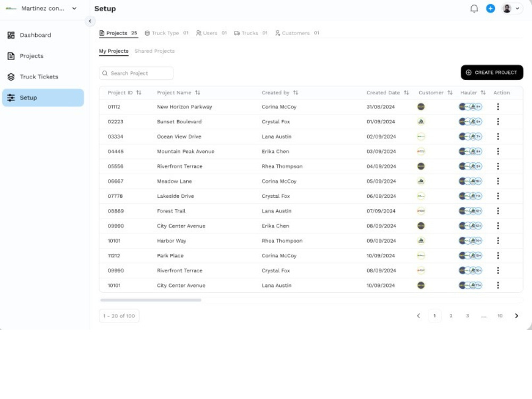Go to page 10
Image resolution: width=532 pixels, height=399 pixels.
(x=500, y=316)
